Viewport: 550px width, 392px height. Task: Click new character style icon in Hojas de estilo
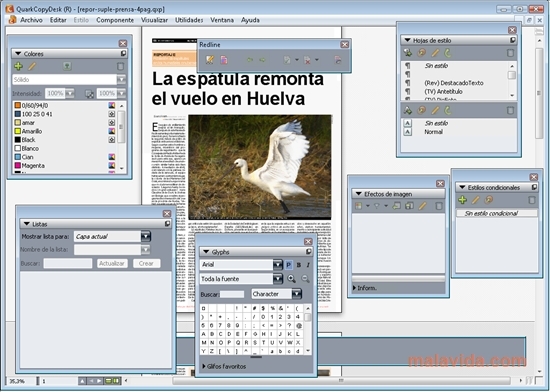coord(408,110)
